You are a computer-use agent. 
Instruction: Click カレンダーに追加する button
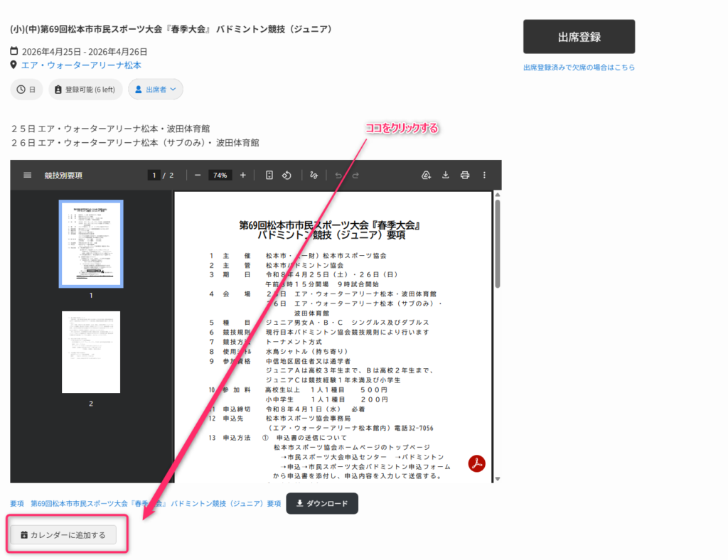[x=63, y=534]
